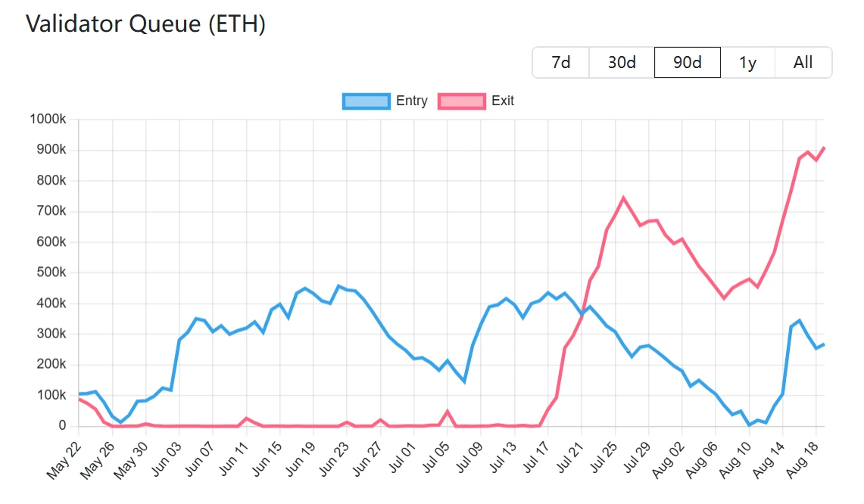Click the Exit line peak near Jul 25
This screenshot has width=864, height=504.
(623, 198)
